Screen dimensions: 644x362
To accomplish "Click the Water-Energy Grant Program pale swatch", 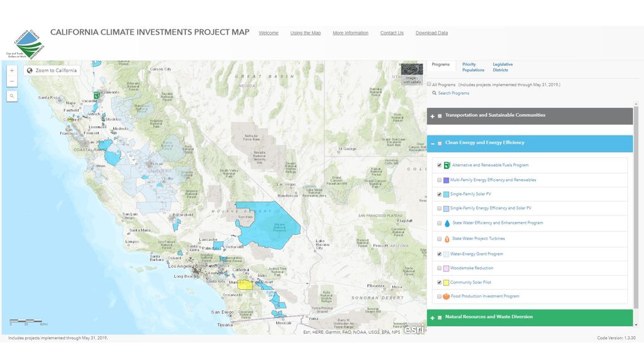I will coord(446,255).
